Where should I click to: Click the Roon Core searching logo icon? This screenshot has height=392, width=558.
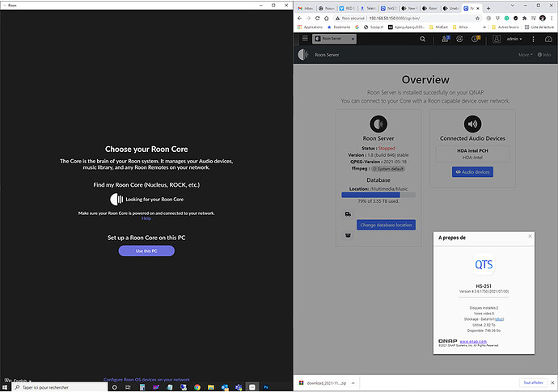point(116,199)
